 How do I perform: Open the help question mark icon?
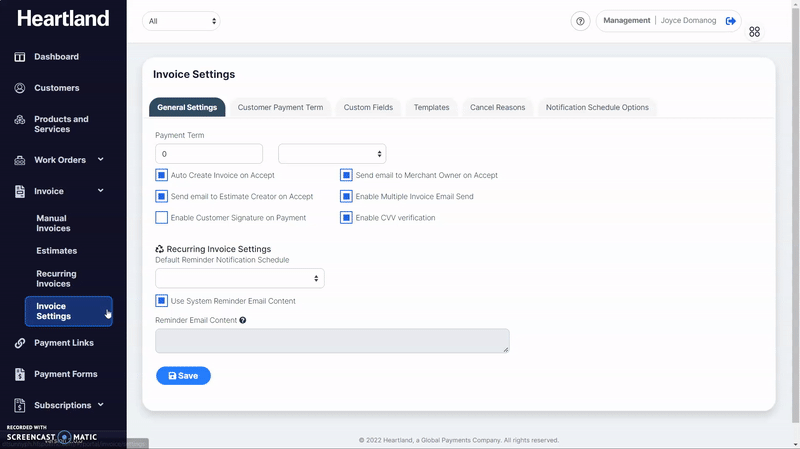[580, 21]
